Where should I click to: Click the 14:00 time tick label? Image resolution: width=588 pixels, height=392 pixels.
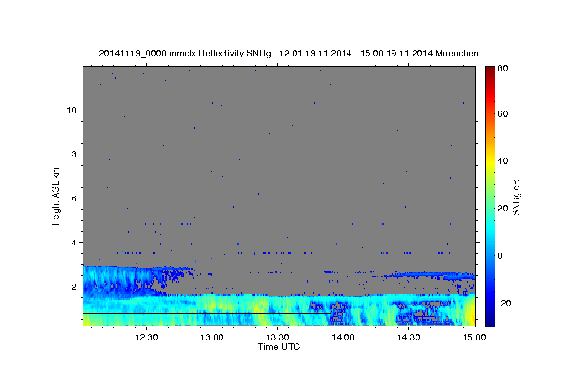[343, 337]
